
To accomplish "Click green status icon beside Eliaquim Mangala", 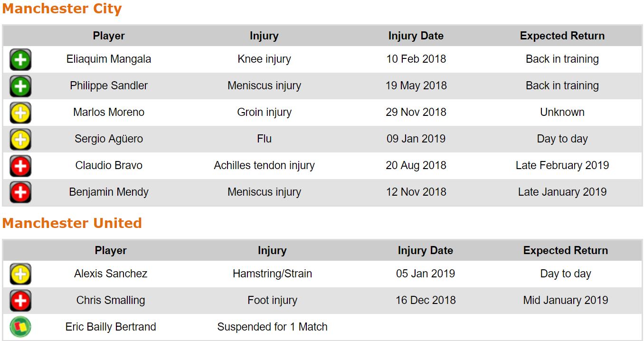I will [20, 60].
